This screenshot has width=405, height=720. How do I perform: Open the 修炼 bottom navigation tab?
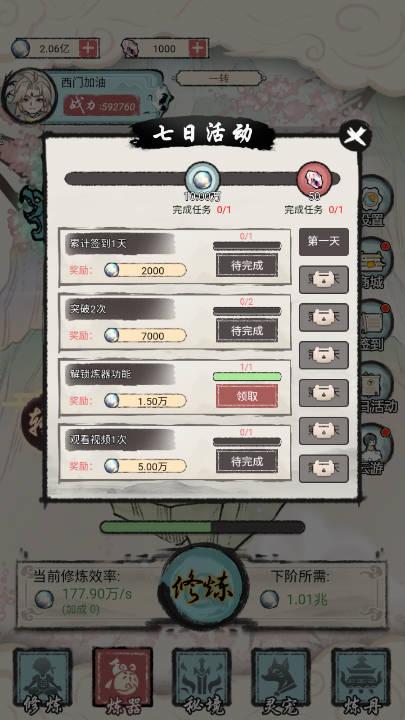coord(43,678)
